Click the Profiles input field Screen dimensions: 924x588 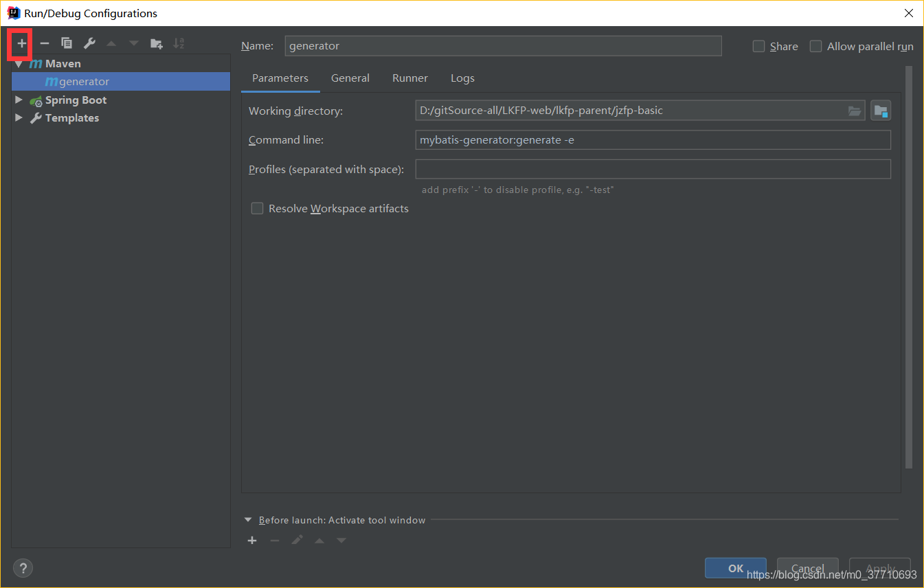tap(653, 169)
